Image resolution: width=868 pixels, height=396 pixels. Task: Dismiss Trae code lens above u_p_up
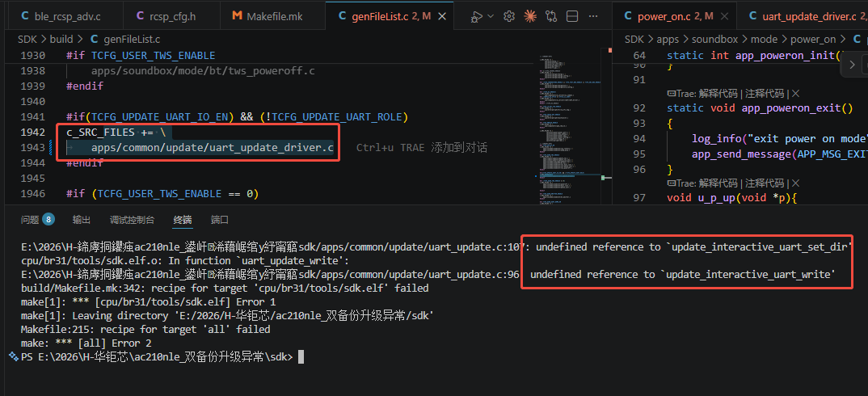796,183
